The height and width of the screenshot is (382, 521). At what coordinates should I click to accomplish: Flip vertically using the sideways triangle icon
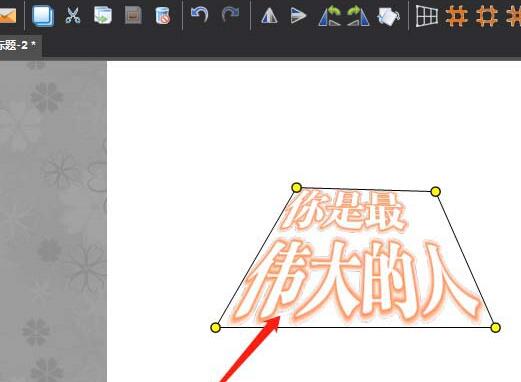tap(298, 16)
